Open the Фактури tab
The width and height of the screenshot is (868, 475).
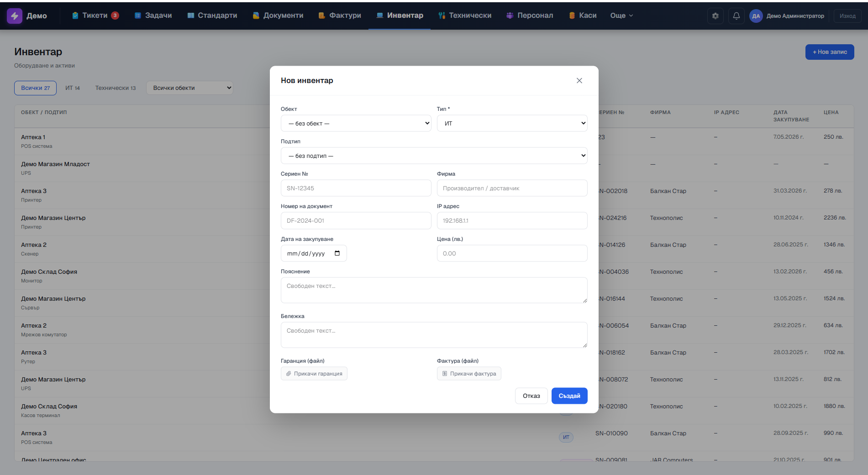340,16
